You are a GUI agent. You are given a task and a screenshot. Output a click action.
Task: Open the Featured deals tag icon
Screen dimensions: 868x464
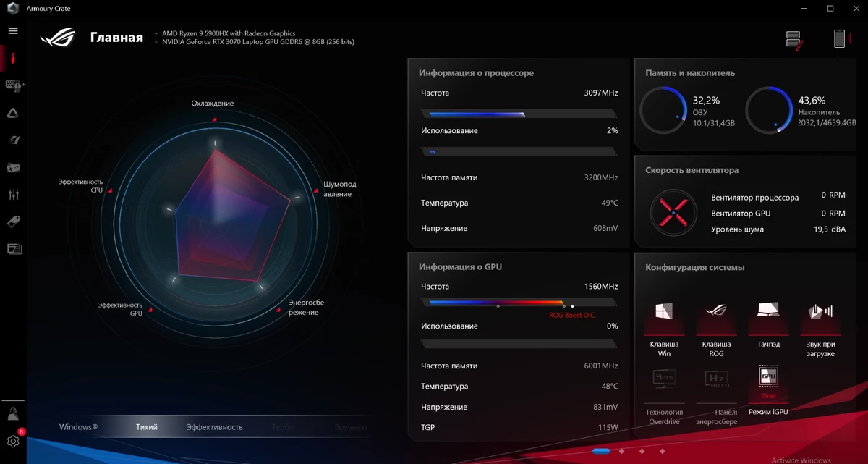click(x=14, y=222)
